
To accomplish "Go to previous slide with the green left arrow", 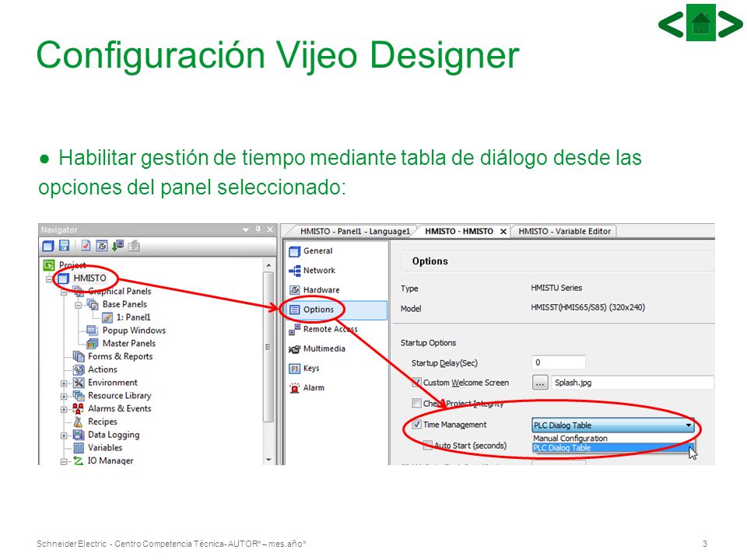I will [671, 23].
